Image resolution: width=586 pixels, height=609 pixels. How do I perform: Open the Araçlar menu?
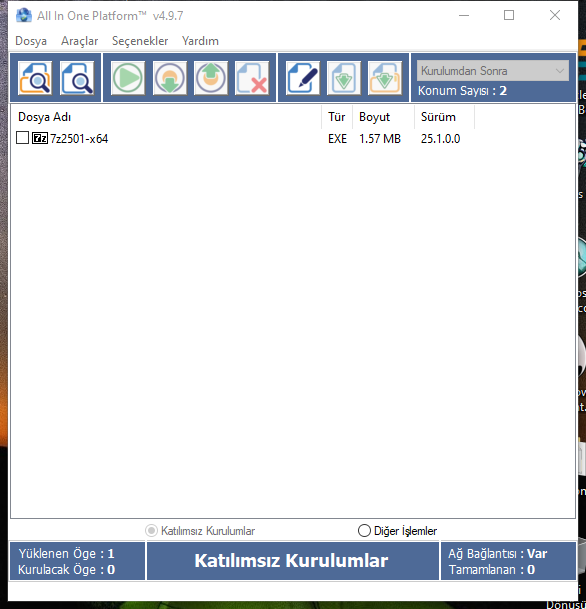(79, 41)
